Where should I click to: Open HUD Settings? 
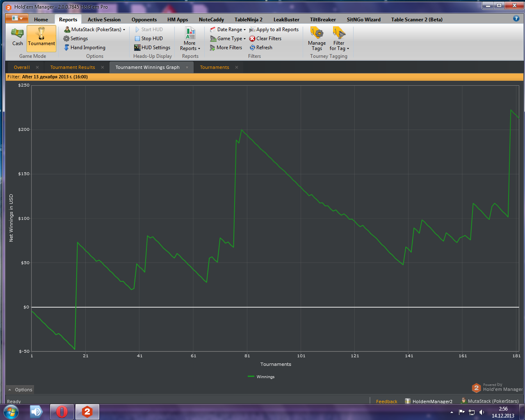(152, 48)
